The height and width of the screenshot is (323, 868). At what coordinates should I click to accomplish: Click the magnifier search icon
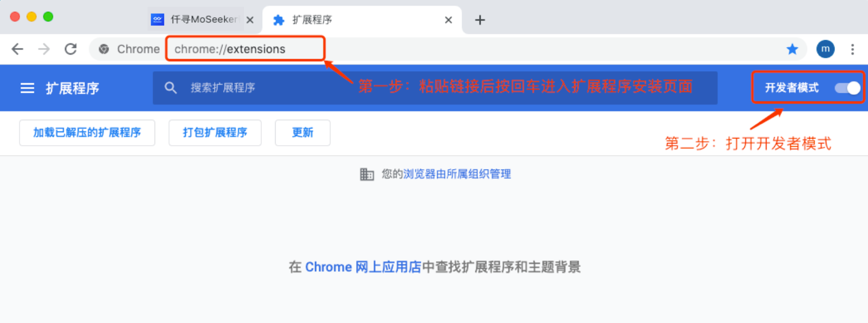click(170, 88)
